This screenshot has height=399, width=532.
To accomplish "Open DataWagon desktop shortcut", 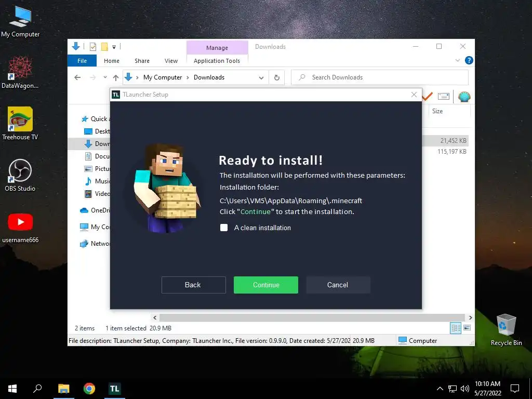I will [20, 72].
